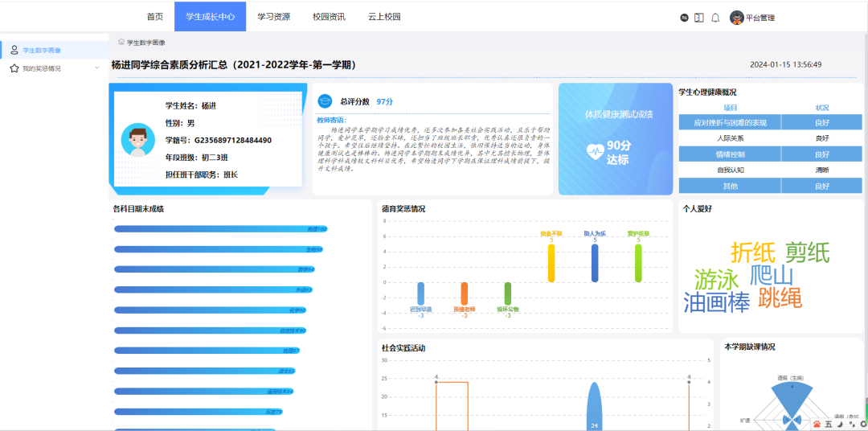
Task: Click the 首页 home navigation link
Action: click(x=155, y=17)
